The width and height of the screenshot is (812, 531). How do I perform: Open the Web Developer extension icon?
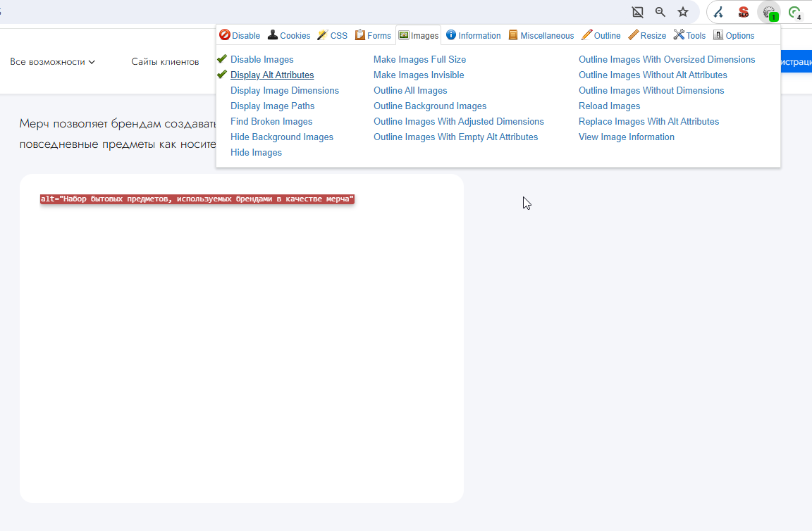tap(769, 13)
